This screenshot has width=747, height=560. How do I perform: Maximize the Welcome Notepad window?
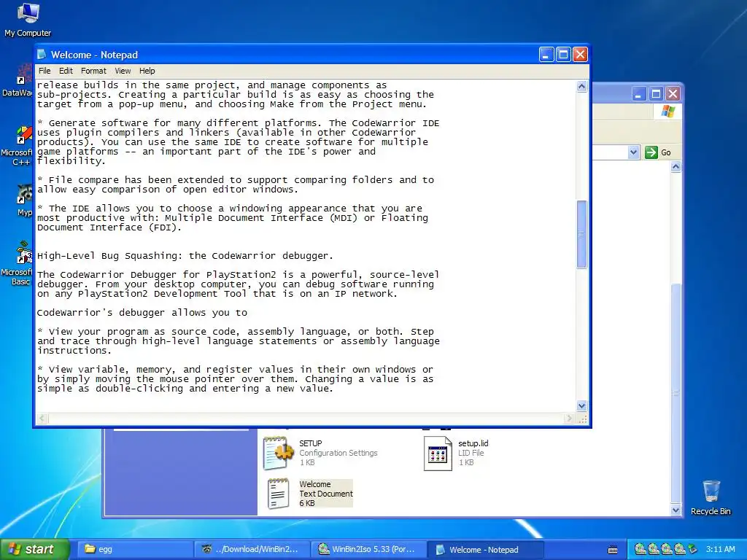click(x=563, y=55)
